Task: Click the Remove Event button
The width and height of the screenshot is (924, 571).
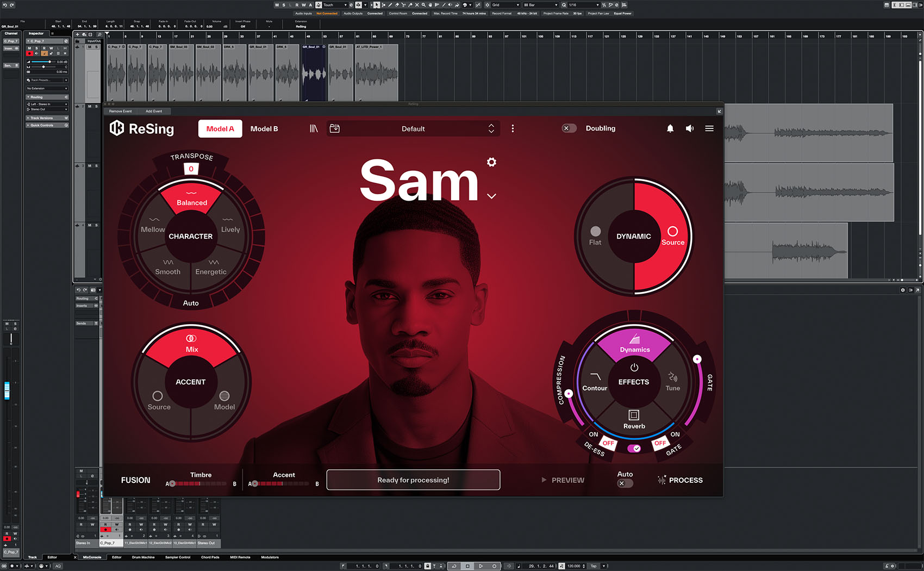Action: (120, 111)
